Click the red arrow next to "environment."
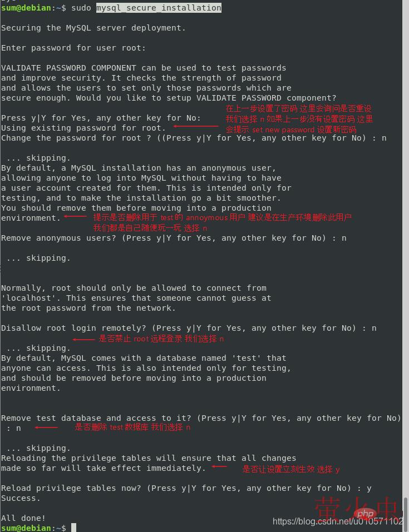This screenshot has height=532, width=409. (76, 216)
